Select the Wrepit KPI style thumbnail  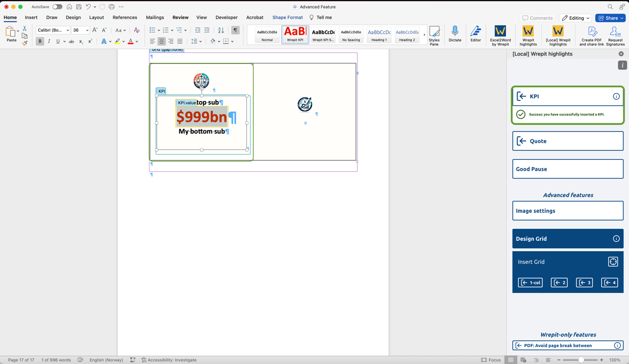click(295, 34)
